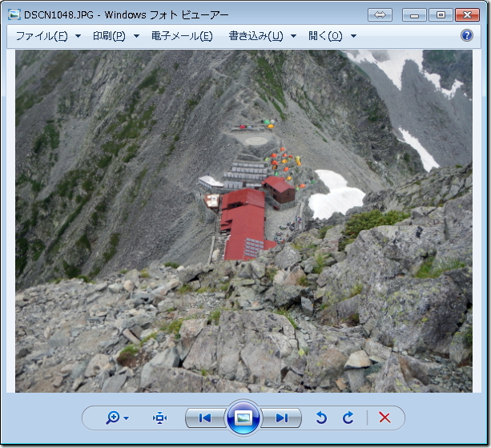Open the ファイル(F) menu
Image resolution: width=491 pixels, height=448 pixels.
pos(42,36)
